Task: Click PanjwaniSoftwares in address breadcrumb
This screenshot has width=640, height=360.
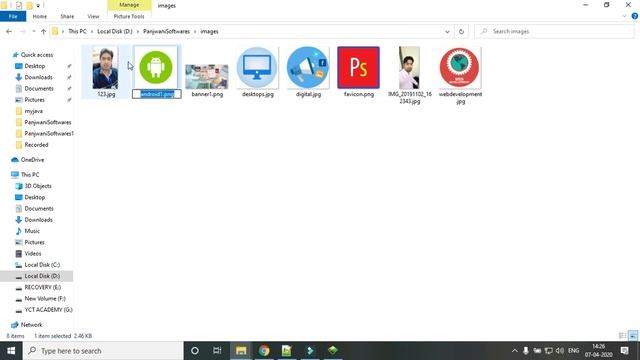Action: 166,31
